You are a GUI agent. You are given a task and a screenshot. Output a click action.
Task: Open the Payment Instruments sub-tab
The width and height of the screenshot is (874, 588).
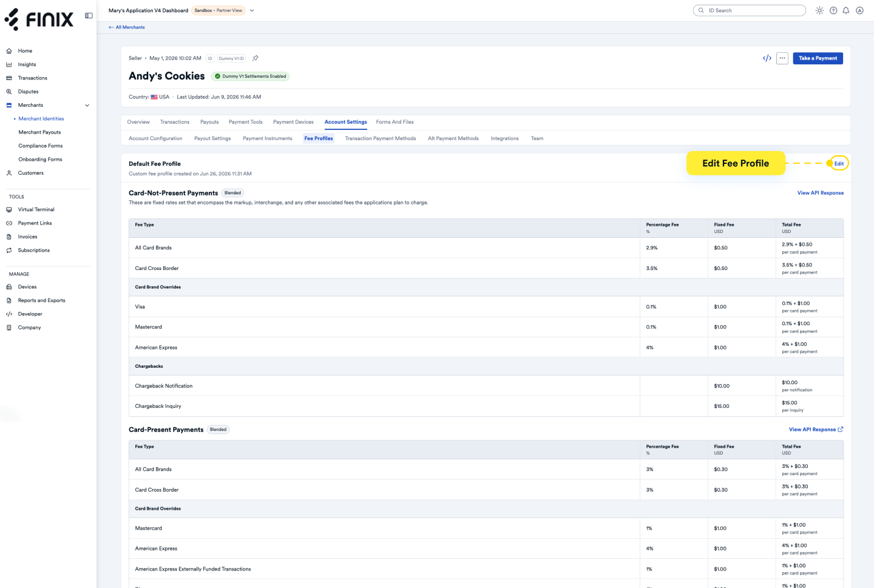pos(268,138)
